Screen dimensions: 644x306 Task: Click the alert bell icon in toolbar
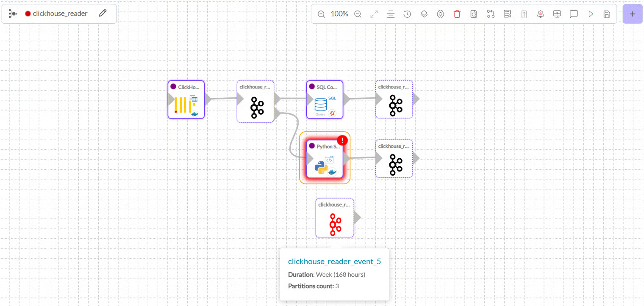pyautogui.click(x=540, y=14)
